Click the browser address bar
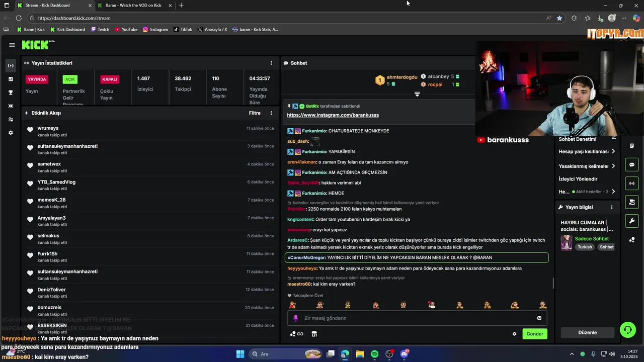 (x=287, y=18)
